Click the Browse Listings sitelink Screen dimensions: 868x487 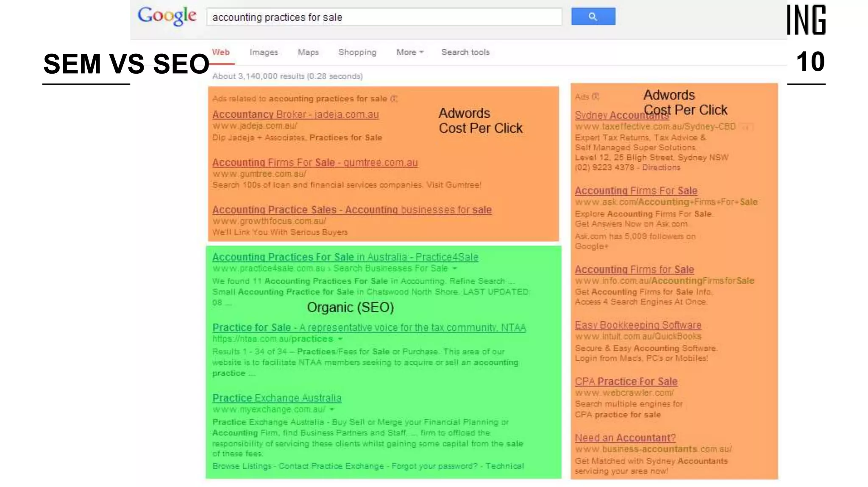[x=242, y=466]
